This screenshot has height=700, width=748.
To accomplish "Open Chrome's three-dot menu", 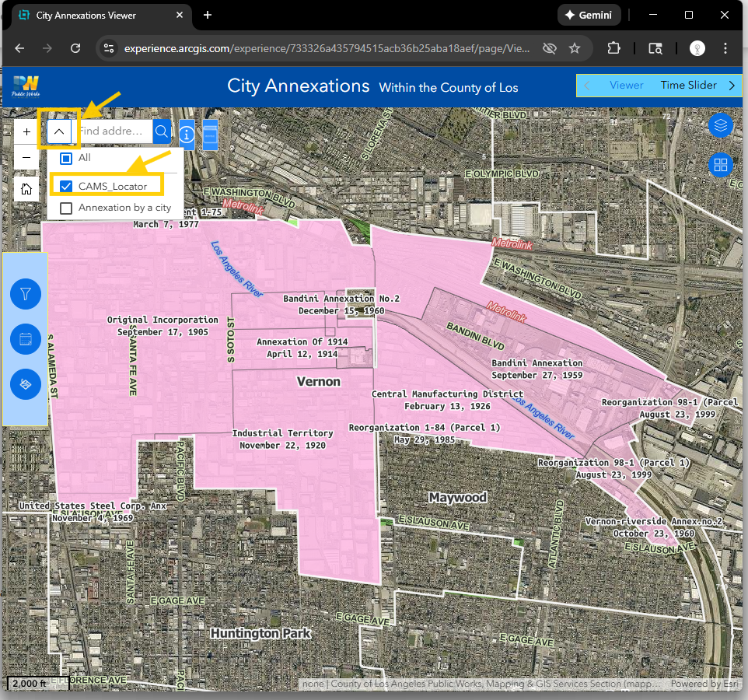I will [725, 48].
